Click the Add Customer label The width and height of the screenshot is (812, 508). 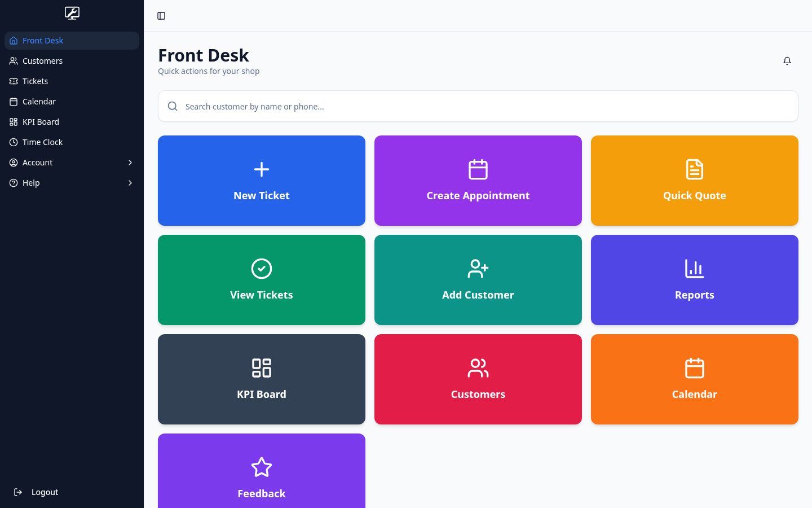pos(478,295)
